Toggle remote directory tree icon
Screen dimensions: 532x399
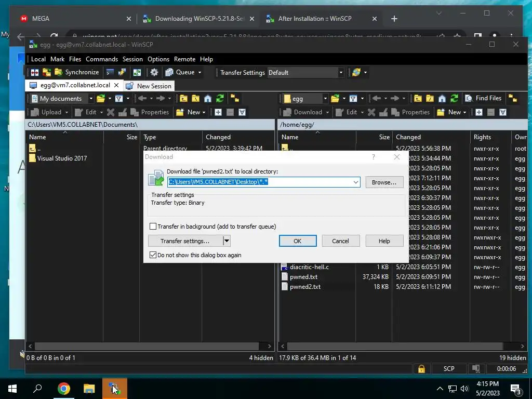click(x=513, y=99)
